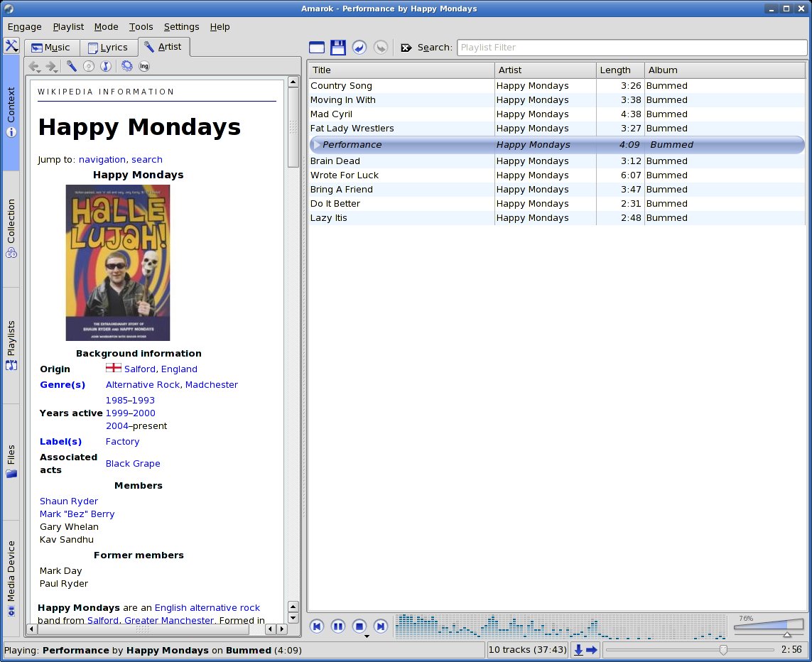The image size is (812, 662).
Task: Adjust the volume slider at 76%
Action: 768,626
